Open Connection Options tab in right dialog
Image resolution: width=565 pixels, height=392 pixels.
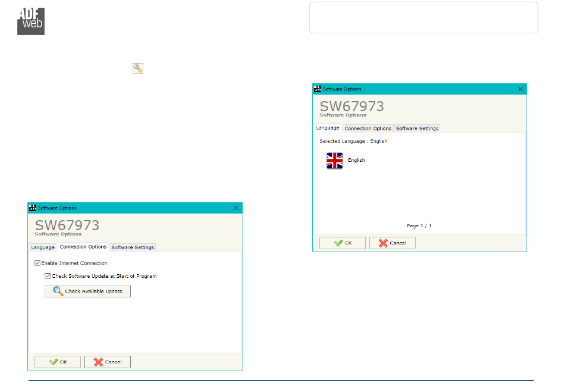(368, 128)
